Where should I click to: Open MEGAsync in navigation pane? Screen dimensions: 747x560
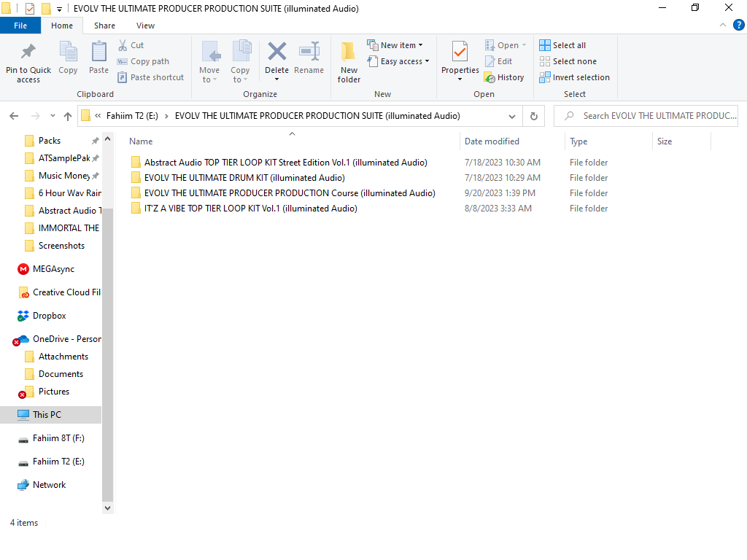click(x=53, y=269)
